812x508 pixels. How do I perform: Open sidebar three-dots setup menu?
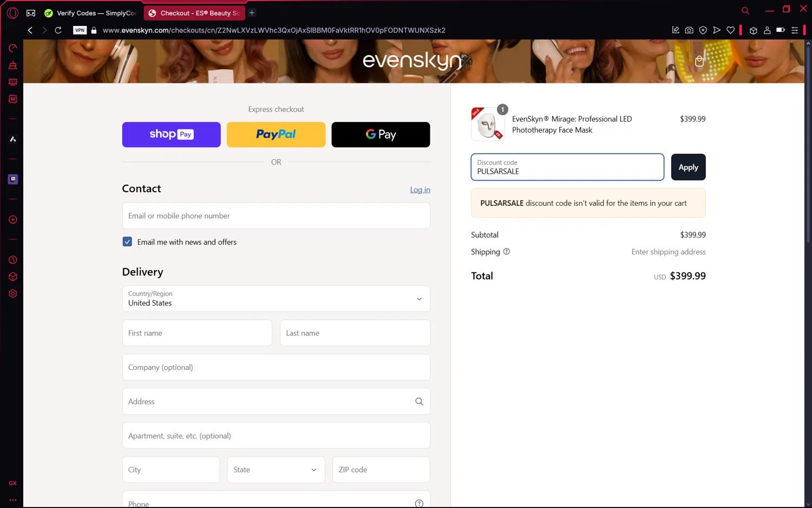click(x=13, y=500)
